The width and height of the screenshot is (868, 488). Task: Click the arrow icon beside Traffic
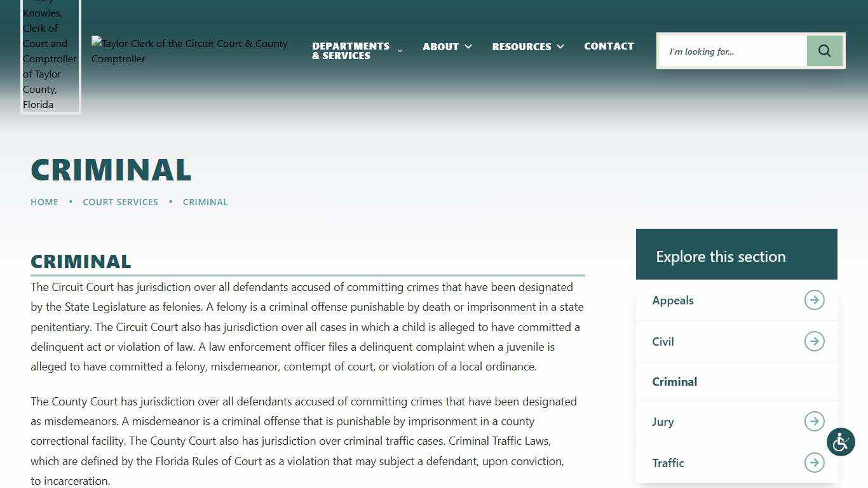814,463
